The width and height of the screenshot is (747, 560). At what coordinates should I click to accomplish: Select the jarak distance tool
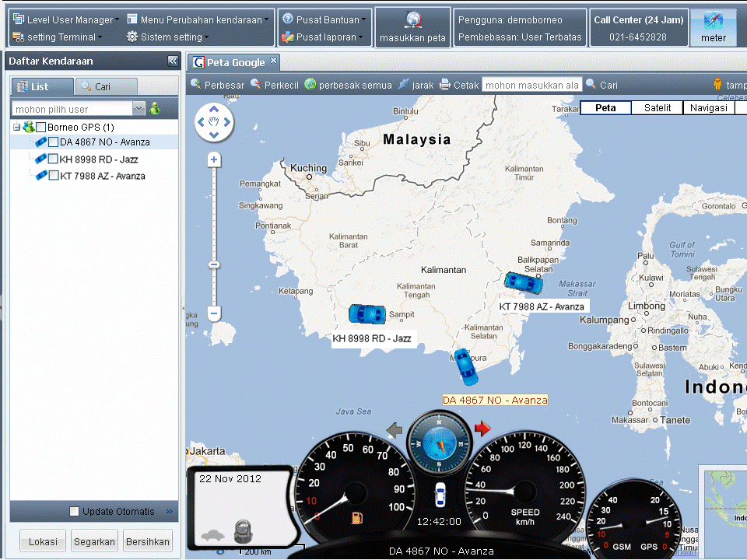416,85
